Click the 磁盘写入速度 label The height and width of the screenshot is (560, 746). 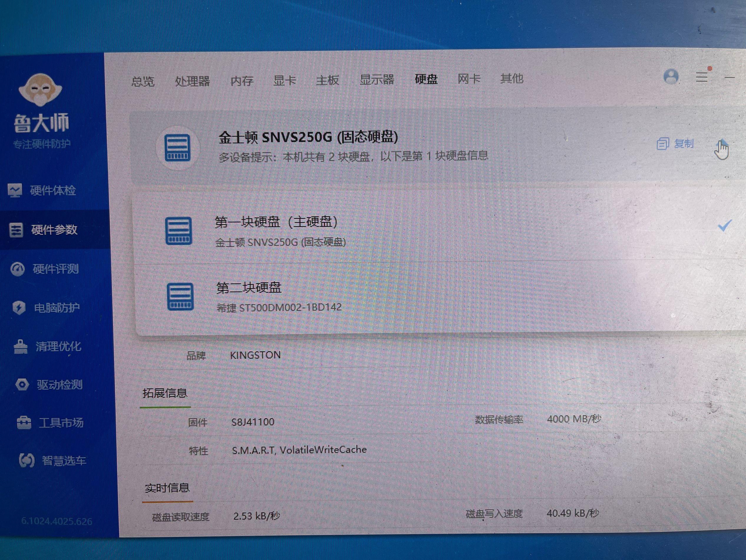494,514
